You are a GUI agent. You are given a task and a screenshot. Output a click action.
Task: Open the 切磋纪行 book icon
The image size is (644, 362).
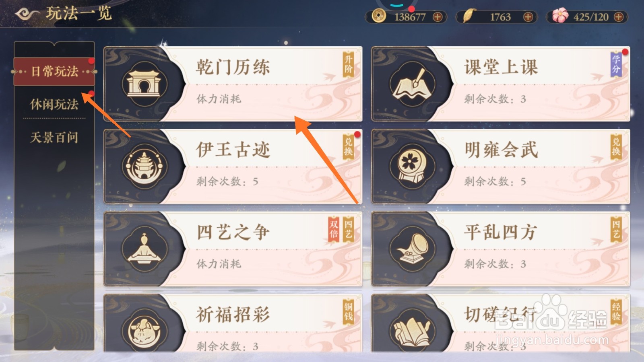pos(412,331)
